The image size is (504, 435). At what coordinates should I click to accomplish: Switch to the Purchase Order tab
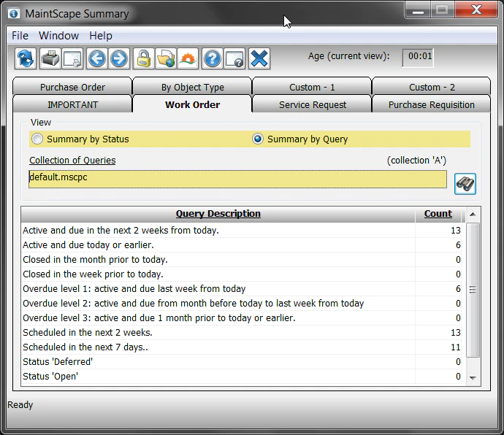pyautogui.click(x=72, y=87)
